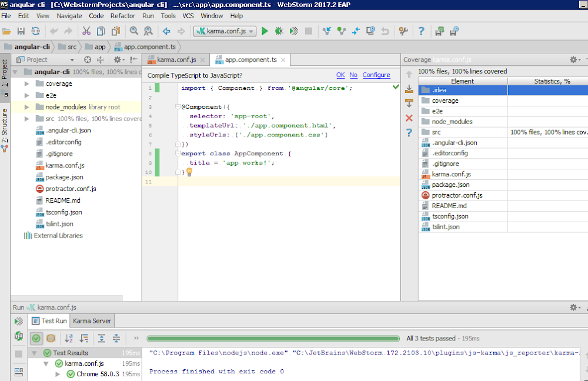Open the Refactor menu
Viewport: 588px width, 381px height.
coord(123,16)
